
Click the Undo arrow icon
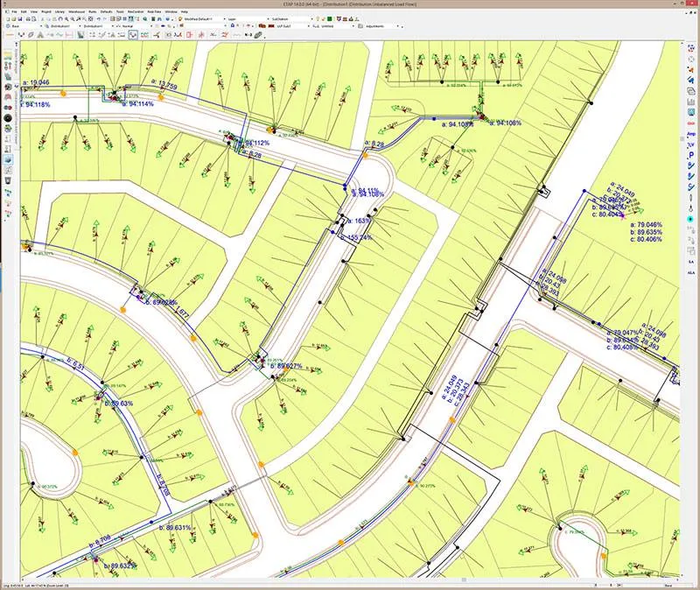[98, 19]
